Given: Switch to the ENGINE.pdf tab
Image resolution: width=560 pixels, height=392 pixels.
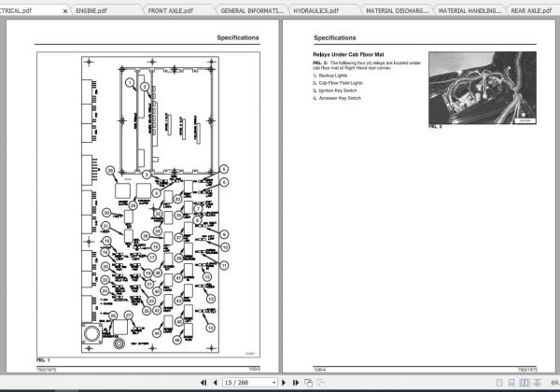Looking at the screenshot, I should 91,10.
